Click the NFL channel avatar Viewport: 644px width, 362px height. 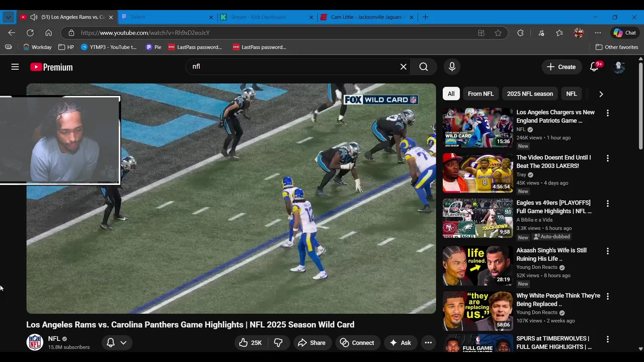[x=35, y=342]
